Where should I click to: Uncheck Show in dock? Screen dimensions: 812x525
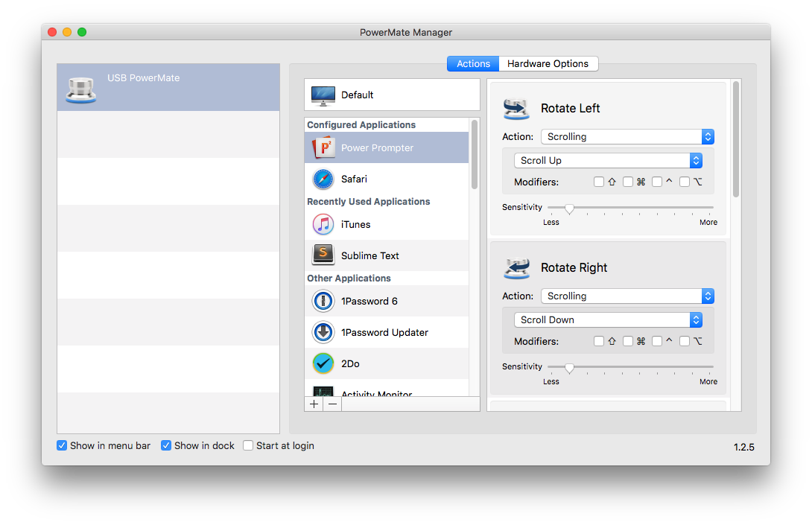165,446
